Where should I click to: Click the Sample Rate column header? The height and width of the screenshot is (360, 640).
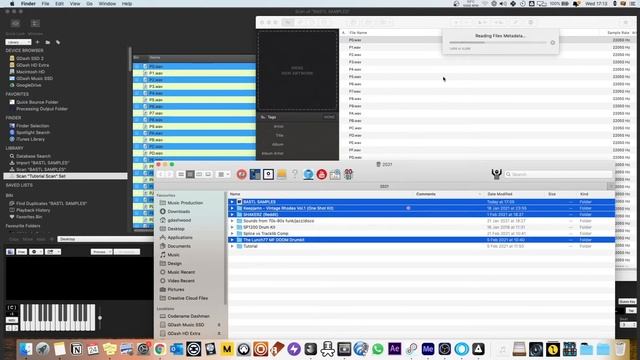(618, 33)
